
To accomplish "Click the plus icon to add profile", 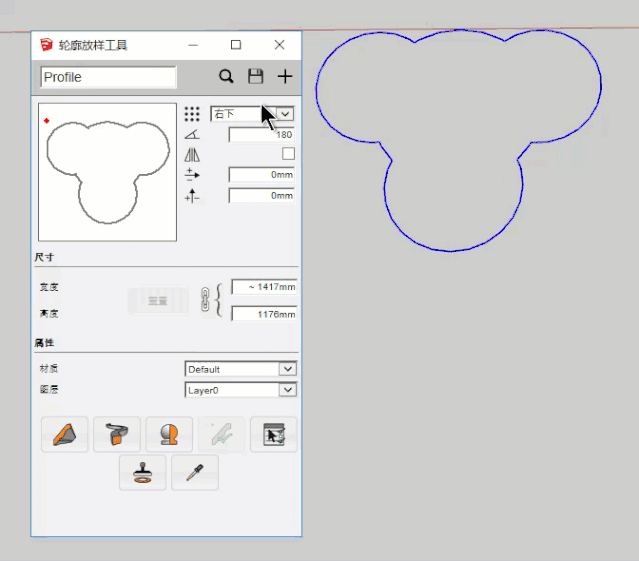I will (x=285, y=77).
